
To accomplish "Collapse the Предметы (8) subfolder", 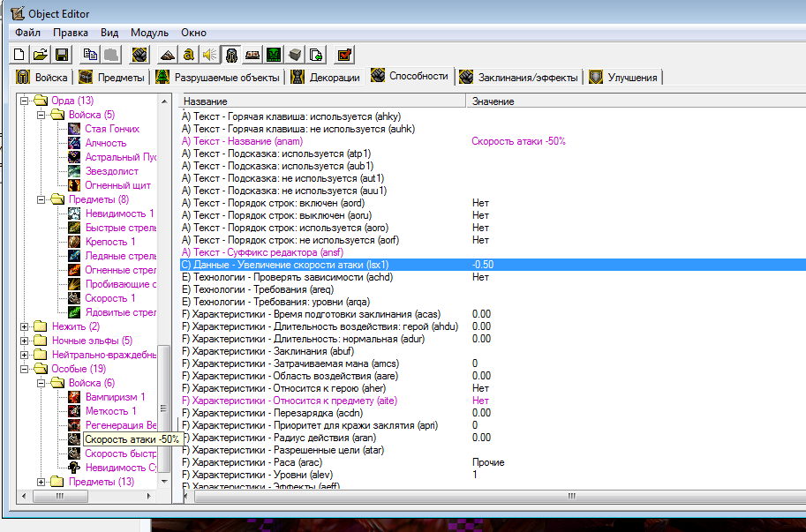I will click(41, 199).
